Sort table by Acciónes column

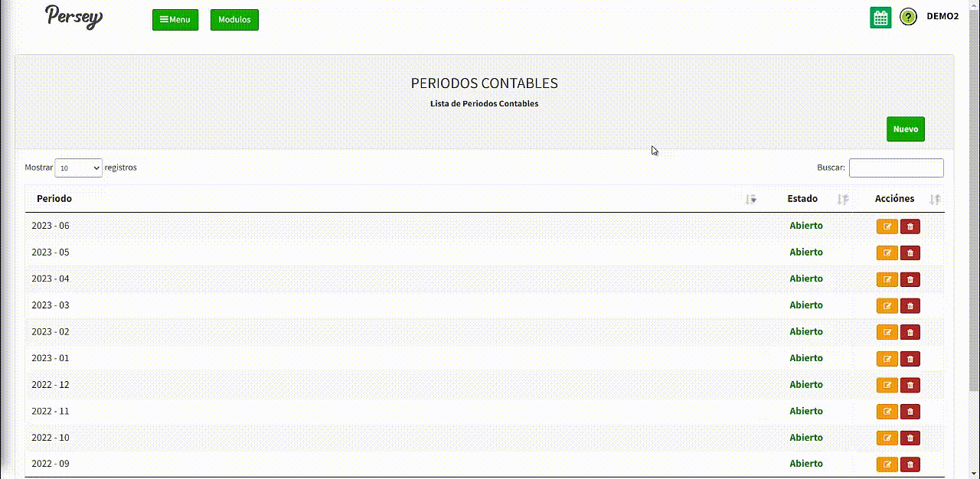click(894, 199)
